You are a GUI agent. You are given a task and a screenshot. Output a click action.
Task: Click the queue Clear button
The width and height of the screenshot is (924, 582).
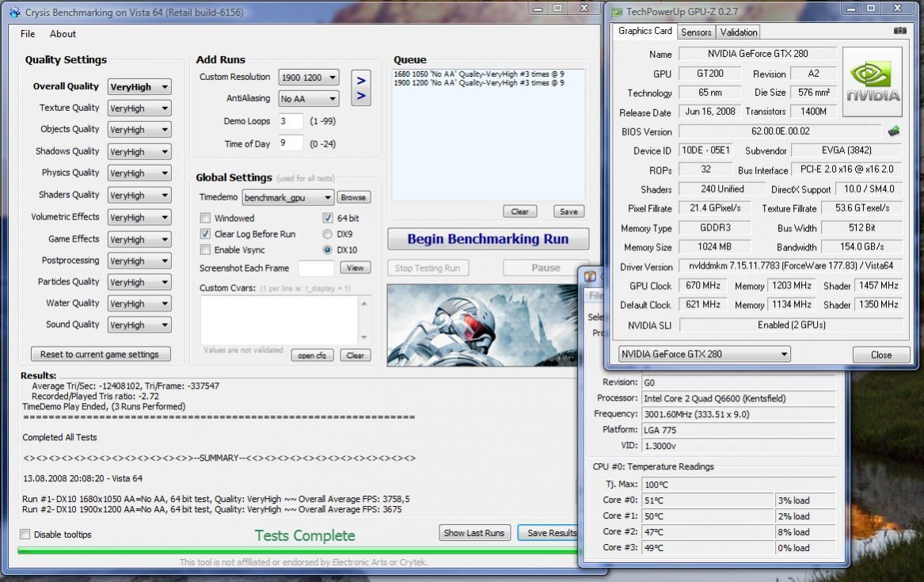click(x=519, y=211)
